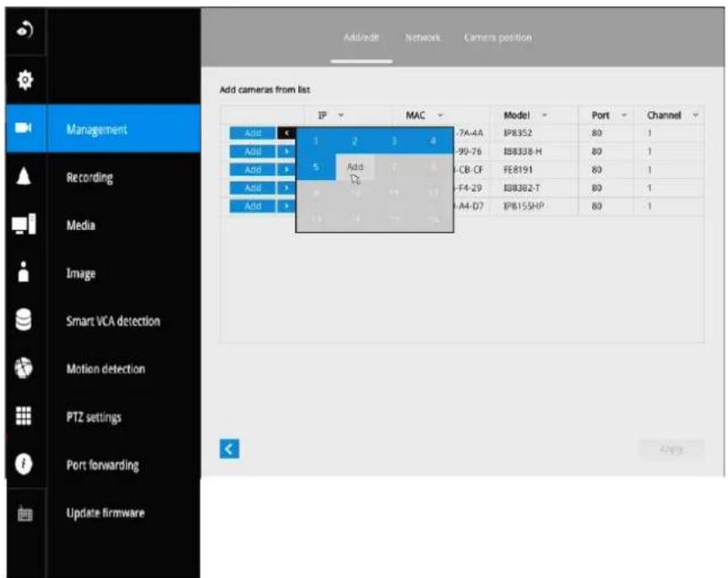Open the Storage database icon
Image resolution: width=728 pixels, height=578 pixels.
(24, 319)
